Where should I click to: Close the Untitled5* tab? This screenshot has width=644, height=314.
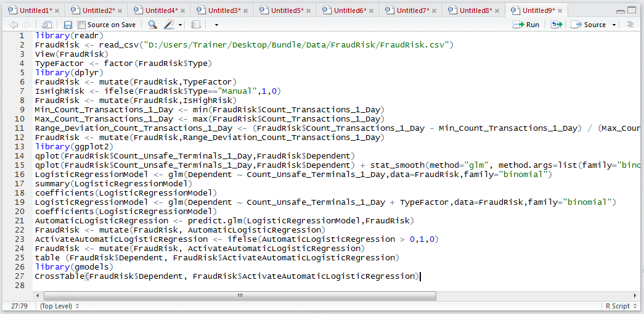[309, 10]
